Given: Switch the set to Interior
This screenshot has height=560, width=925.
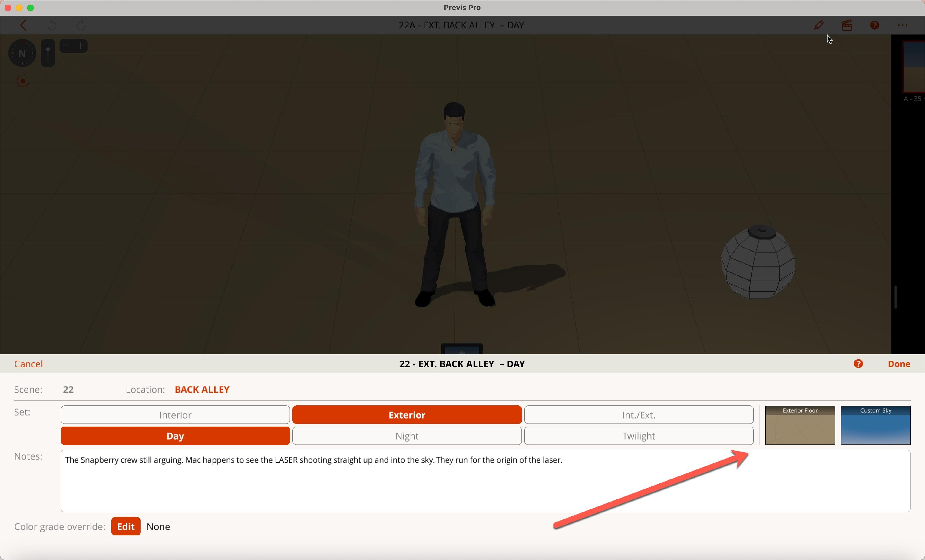Looking at the screenshot, I should (175, 415).
